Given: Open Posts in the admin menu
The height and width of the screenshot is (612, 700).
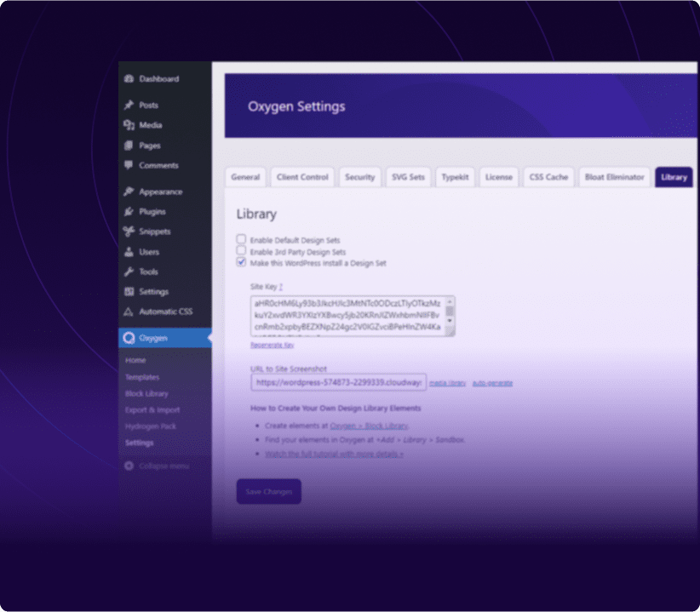Looking at the screenshot, I should pyautogui.click(x=149, y=106).
